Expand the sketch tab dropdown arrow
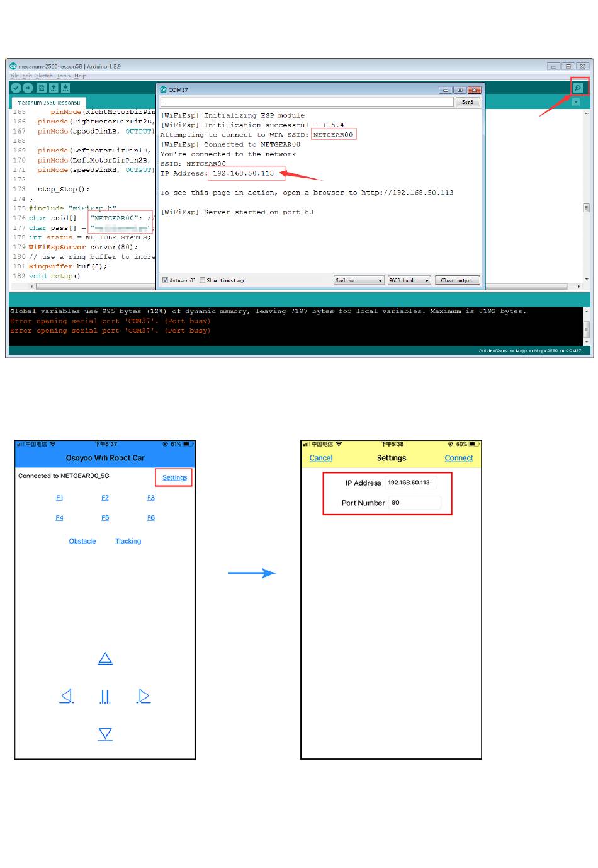Screen dimensions: 598x868 (576, 102)
